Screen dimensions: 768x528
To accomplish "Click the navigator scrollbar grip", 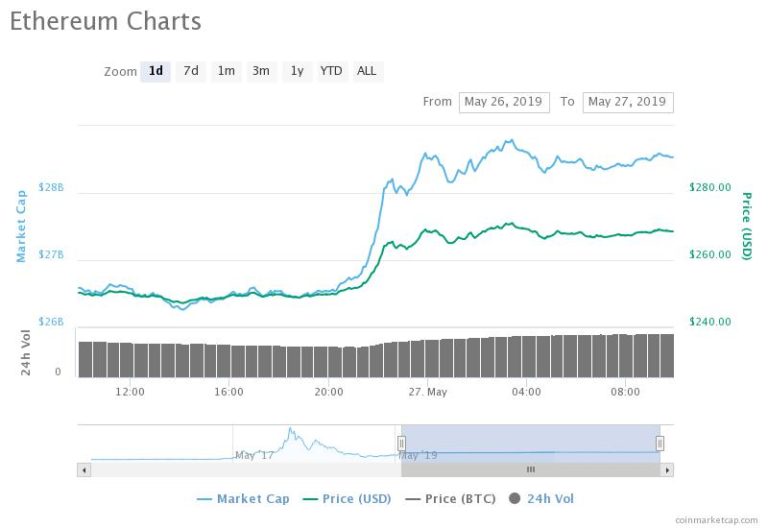I will click(530, 470).
